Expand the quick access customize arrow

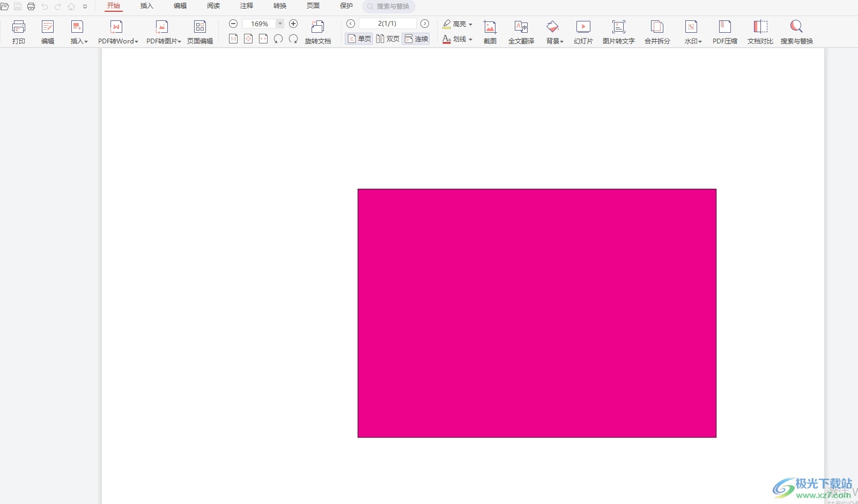85,6
